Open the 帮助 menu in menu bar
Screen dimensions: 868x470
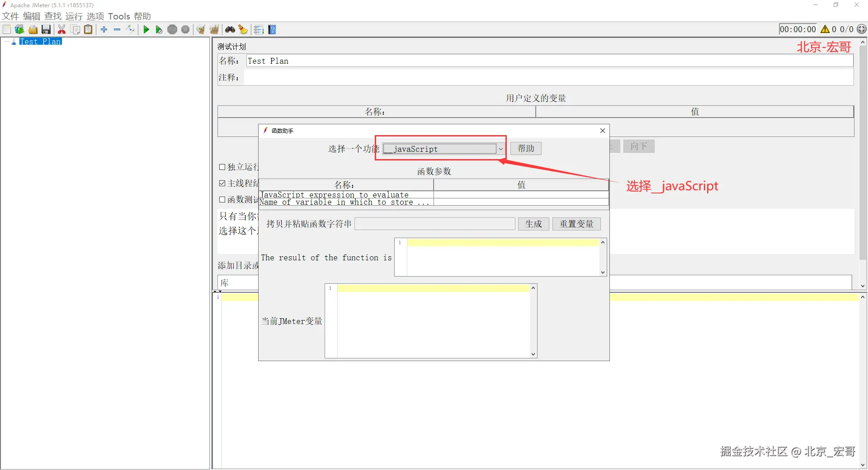pyautogui.click(x=142, y=16)
